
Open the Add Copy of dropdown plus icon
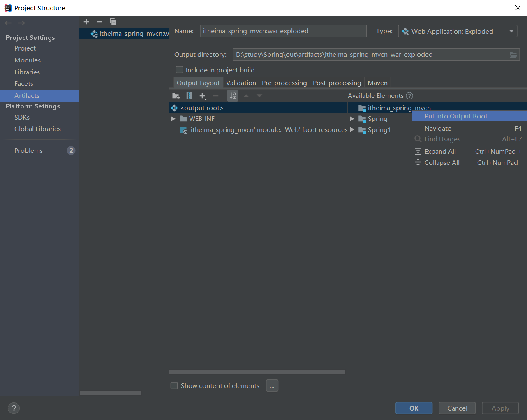click(x=203, y=96)
